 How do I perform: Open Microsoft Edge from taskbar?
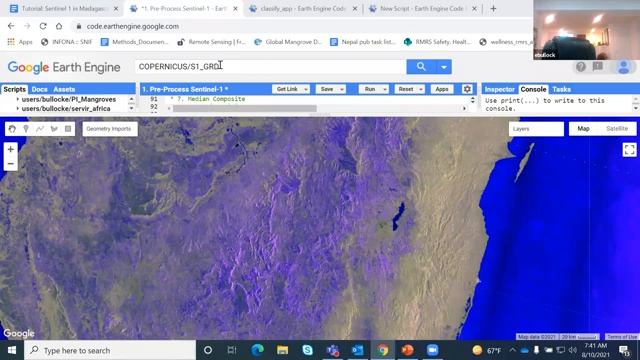click(258, 350)
